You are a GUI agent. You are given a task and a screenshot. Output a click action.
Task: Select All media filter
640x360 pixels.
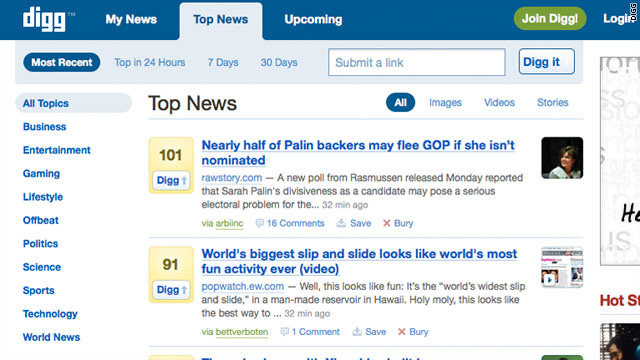click(400, 102)
